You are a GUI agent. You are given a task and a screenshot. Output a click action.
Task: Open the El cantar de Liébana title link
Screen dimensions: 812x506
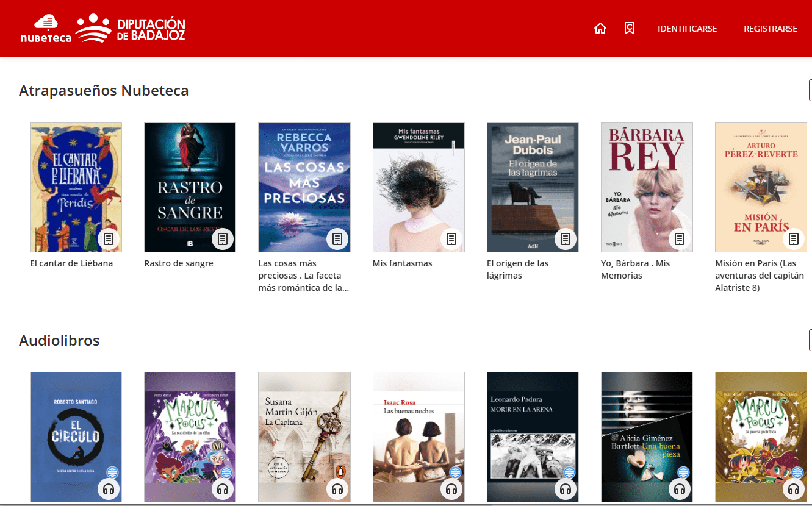coord(71,263)
